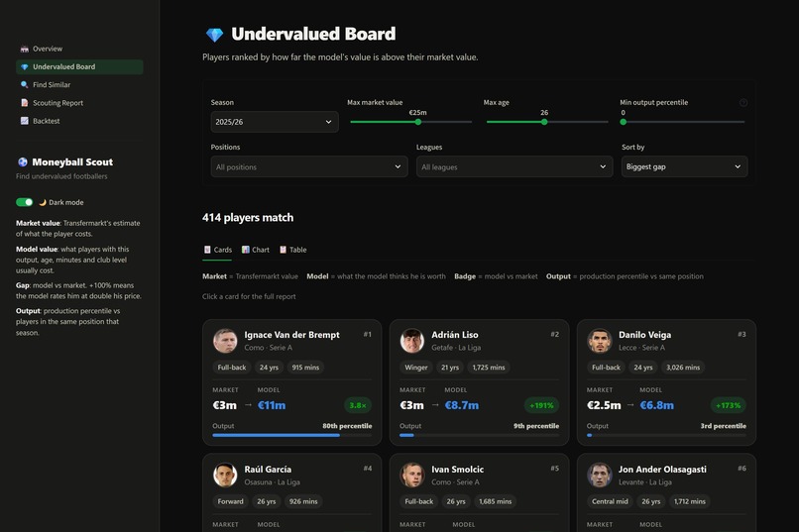Open the Sort by Biggest gap dropdown
Screen dimensions: 799x532
tap(684, 166)
